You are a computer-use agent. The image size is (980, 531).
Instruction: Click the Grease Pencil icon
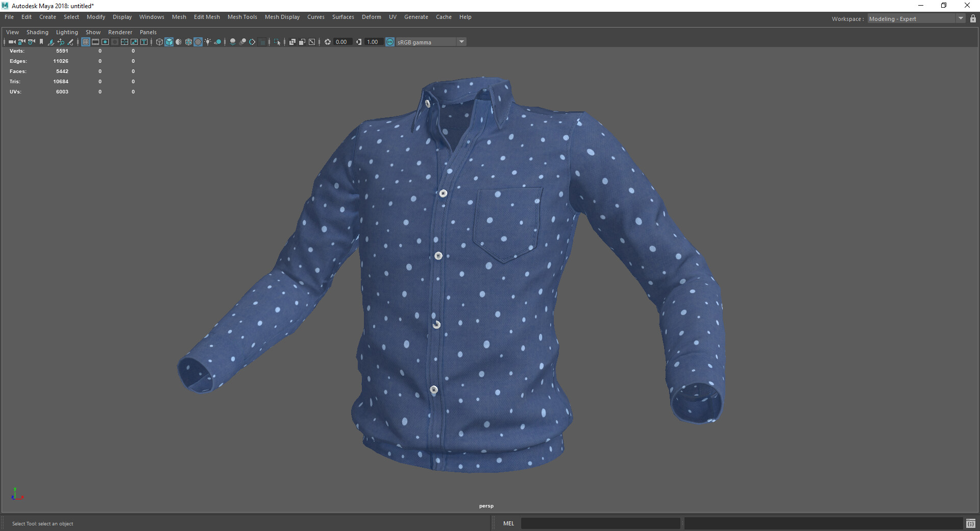tap(70, 42)
